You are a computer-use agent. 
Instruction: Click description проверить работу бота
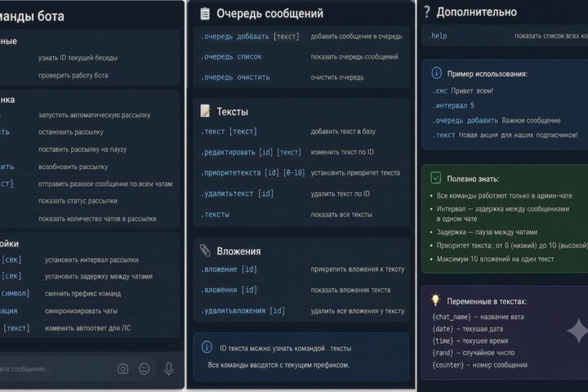73,75
